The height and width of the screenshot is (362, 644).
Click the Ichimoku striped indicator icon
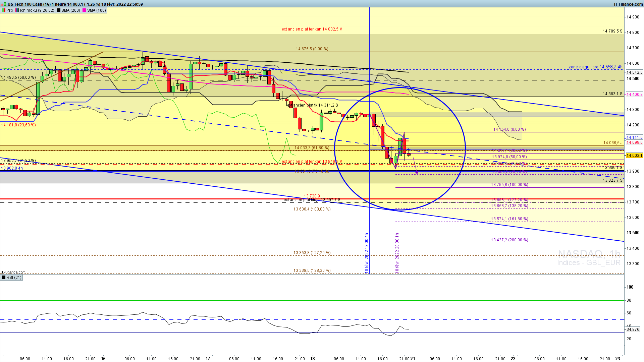coord(17,10)
